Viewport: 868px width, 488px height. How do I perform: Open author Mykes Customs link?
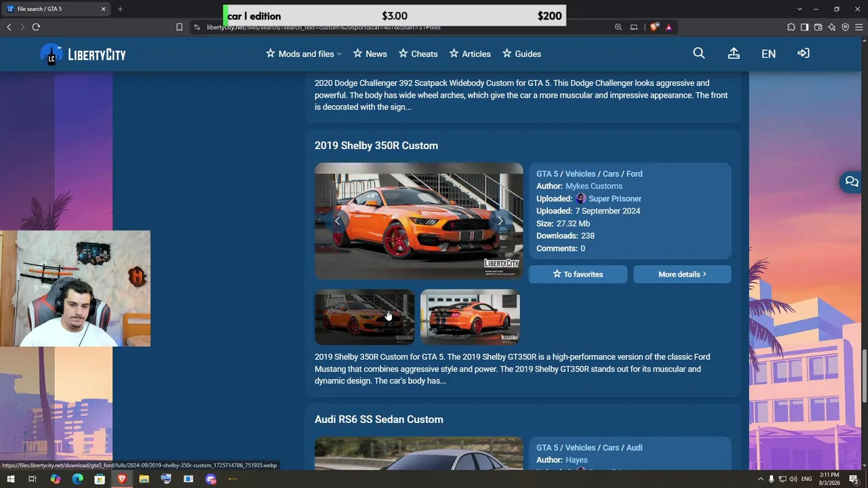coord(594,186)
